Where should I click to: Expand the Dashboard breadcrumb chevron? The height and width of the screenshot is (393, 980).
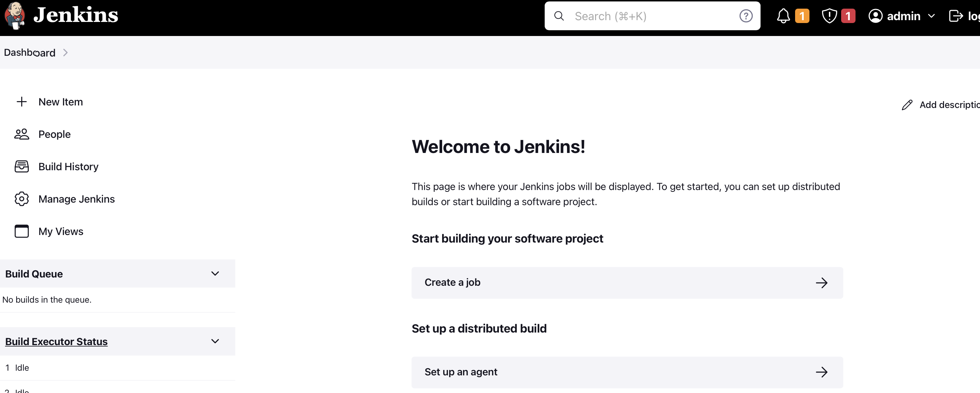tap(65, 53)
